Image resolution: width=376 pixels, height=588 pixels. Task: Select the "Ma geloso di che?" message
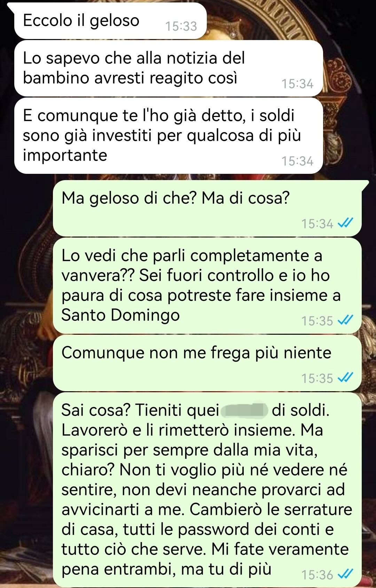click(x=207, y=208)
